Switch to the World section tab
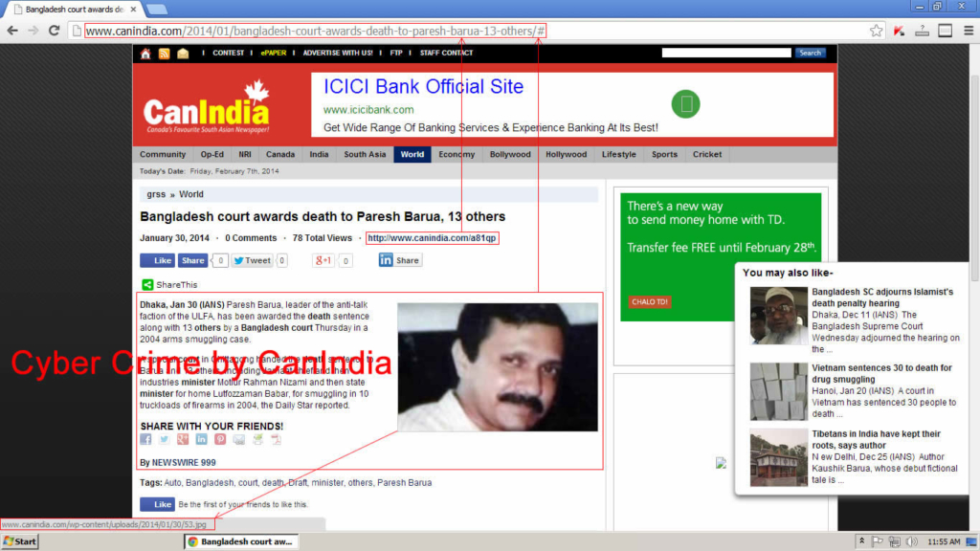The image size is (980, 551). pyautogui.click(x=412, y=154)
